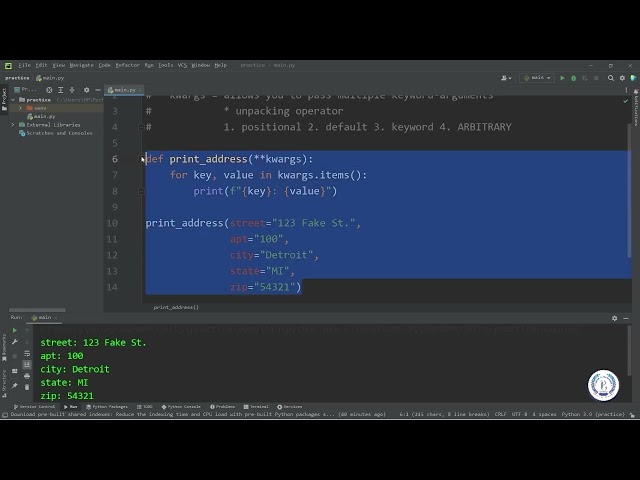
Task: Toggle the Structure side tab
Action: click(x=4, y=383)
